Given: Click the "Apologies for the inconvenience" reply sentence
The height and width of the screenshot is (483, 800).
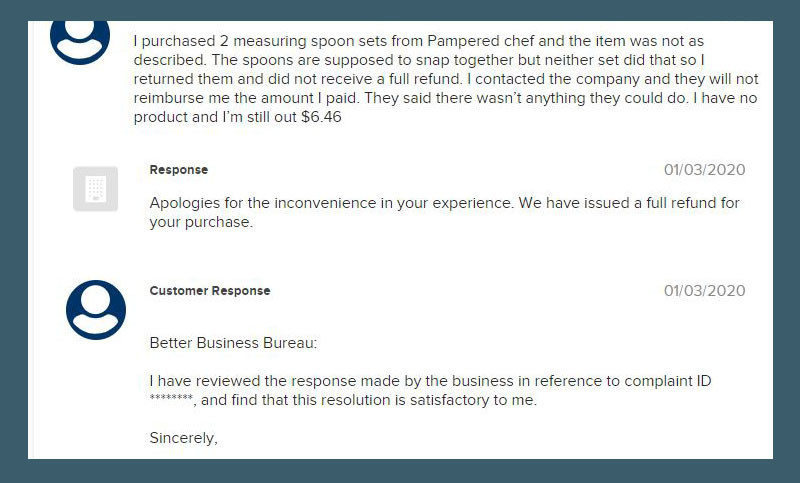Looking at the screenshot, I should coord(331,203).
